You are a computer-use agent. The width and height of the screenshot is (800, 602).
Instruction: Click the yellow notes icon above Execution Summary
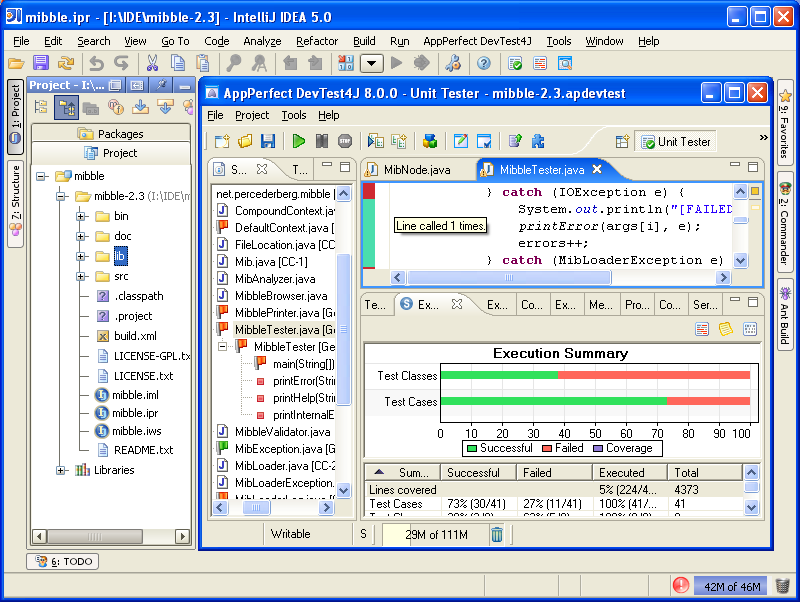click(726, 329)
